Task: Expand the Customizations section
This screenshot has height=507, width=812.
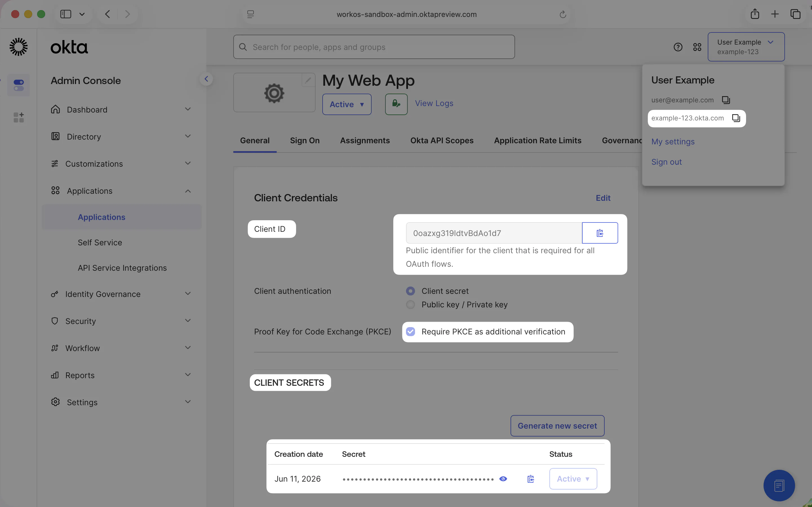Action: point(188,164)
